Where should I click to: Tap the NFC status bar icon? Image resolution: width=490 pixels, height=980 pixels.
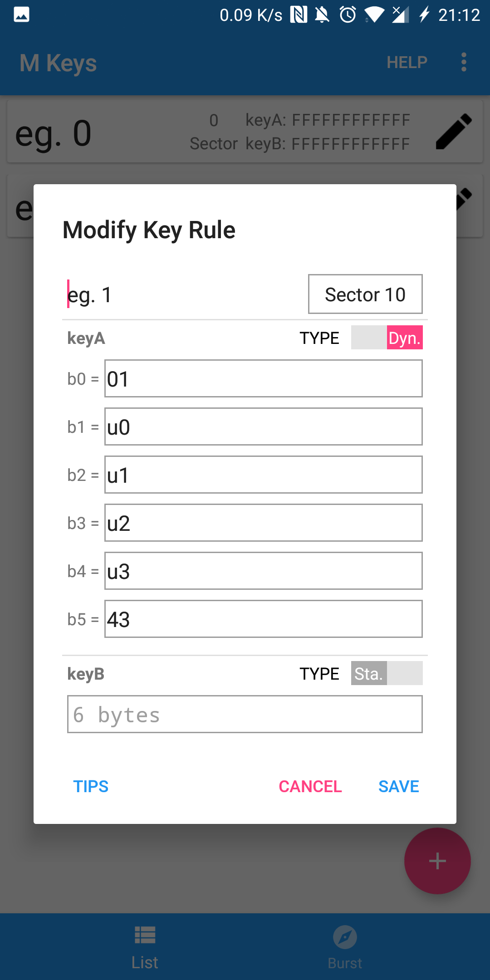click(299, 15)
